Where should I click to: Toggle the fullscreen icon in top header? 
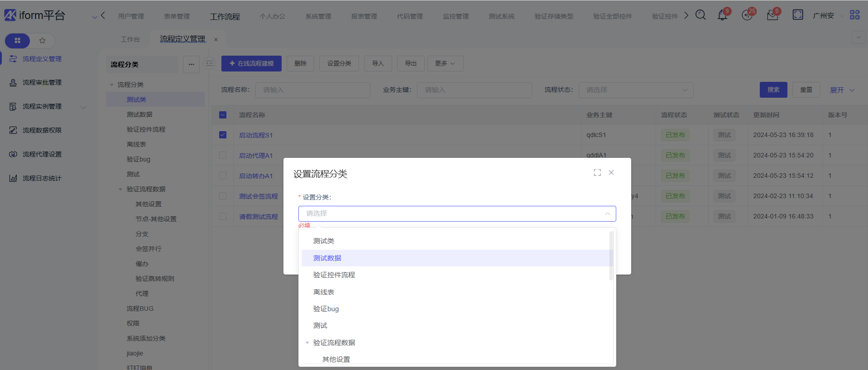pyautogui.click(x=797, y=15)
